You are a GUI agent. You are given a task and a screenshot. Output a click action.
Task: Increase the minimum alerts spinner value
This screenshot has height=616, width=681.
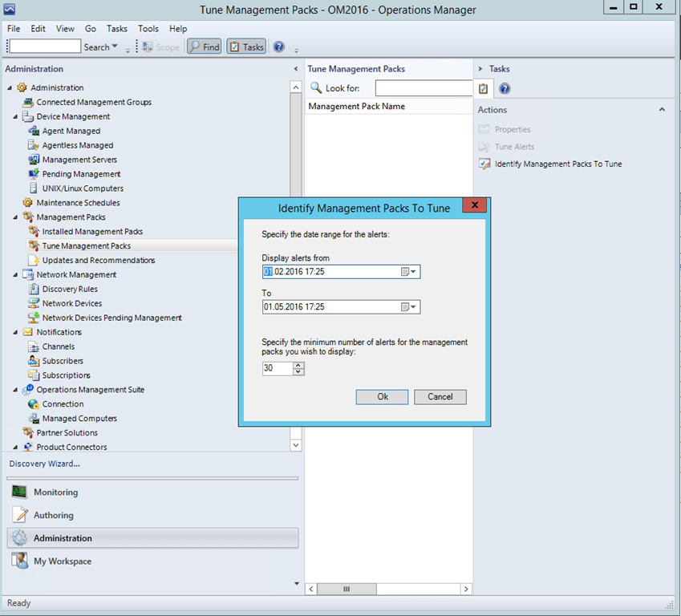point(298,365)
